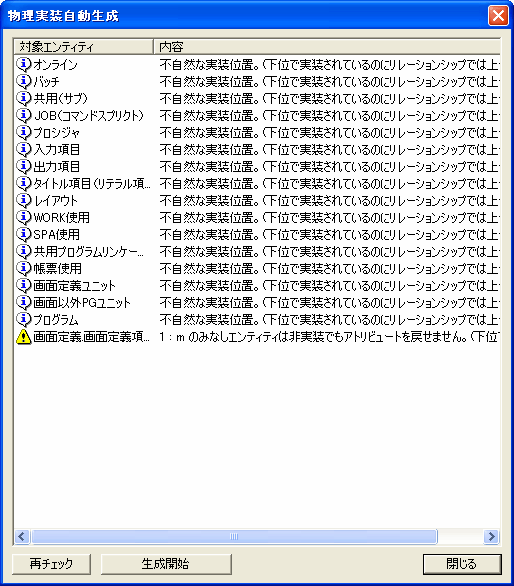Click the 対象エンティティ column header

click(83, 47)
